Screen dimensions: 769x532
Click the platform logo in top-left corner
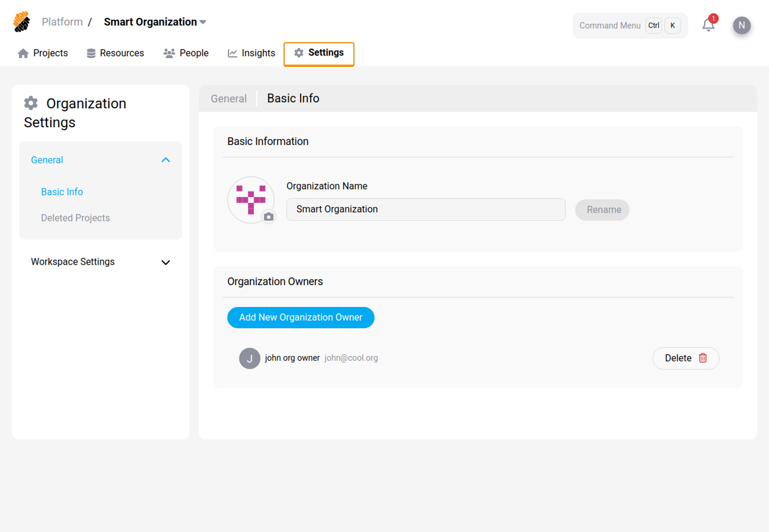pos(21,21)
